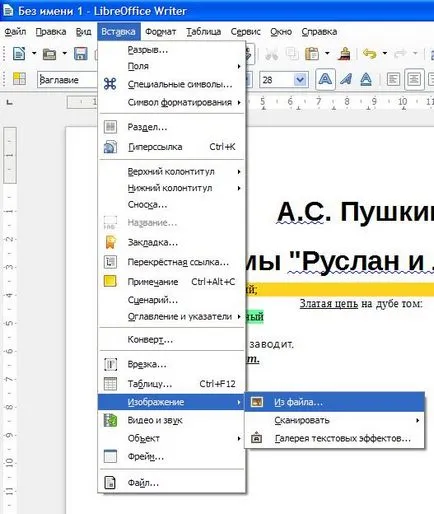Expand the Поля submenu

172,66
